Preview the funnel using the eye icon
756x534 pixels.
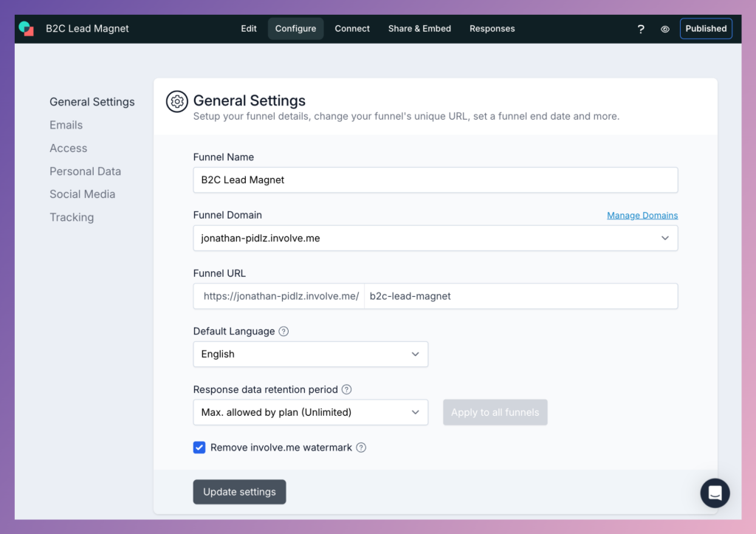664,29
